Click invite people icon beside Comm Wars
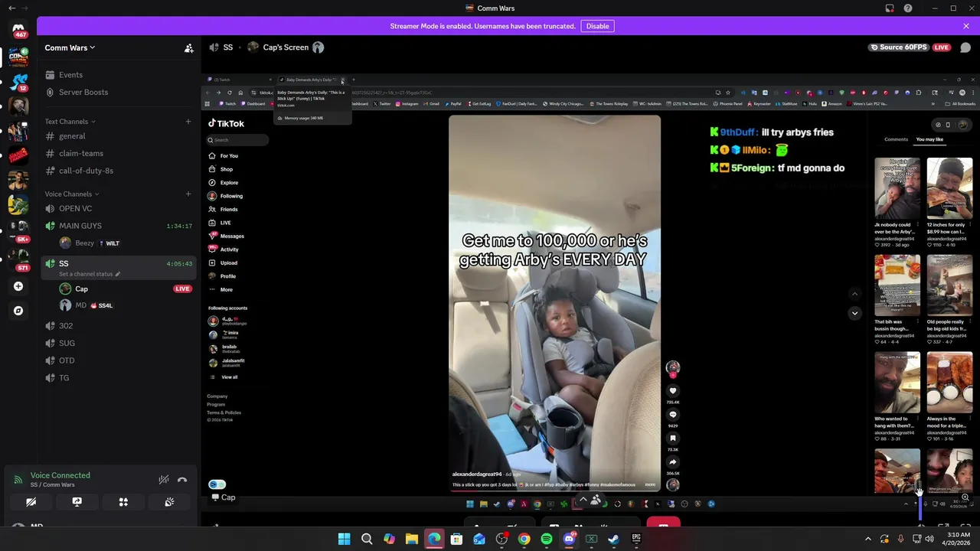980x551 pixels. (x=188, y=47)
